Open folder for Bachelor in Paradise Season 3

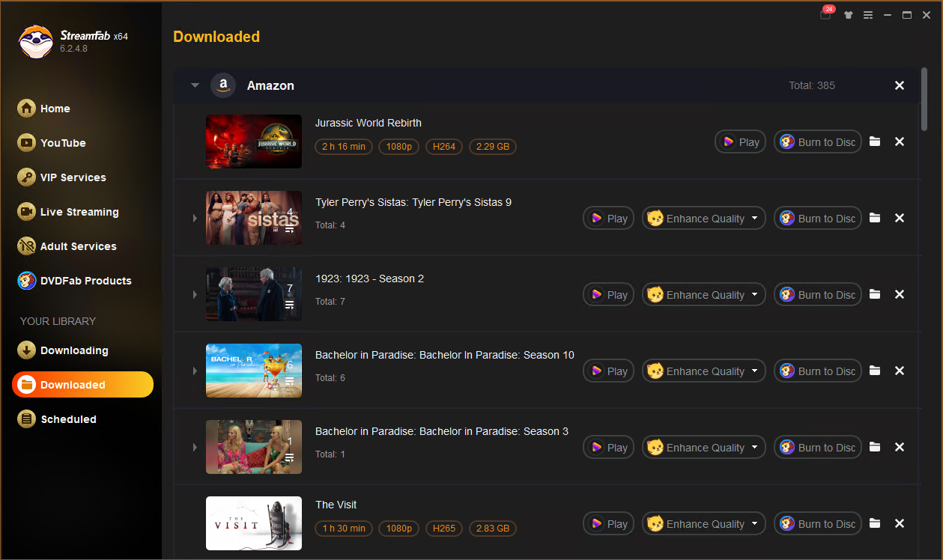[875, 447]
